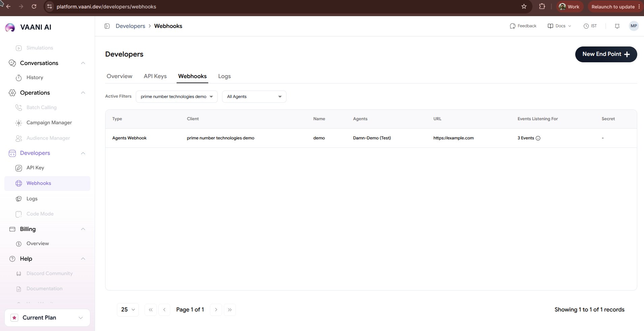Select the Webhooks tab
This screenshot has height=331, width=644.
pyautogui.click(x=192, y=76)
